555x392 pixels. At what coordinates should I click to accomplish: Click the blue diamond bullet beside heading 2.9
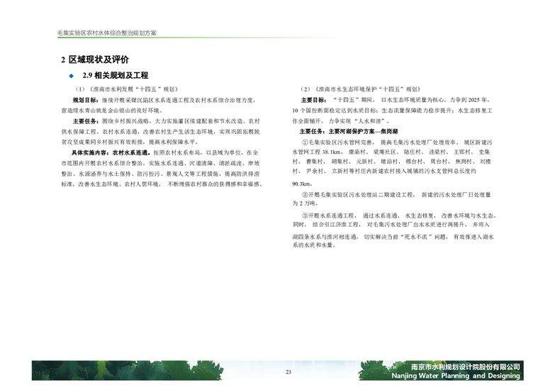tap(71, 75)
